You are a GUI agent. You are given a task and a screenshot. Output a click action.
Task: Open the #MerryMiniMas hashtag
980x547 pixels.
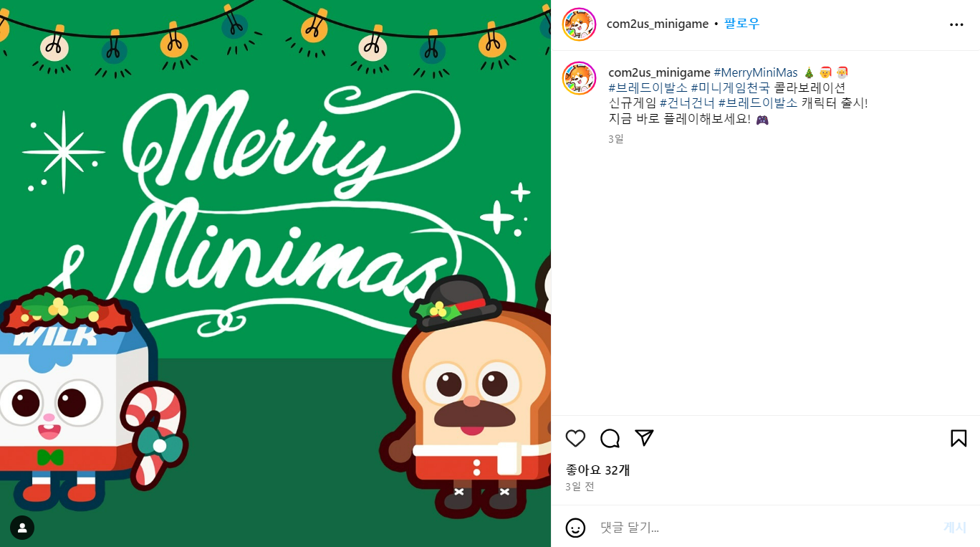coord(756,72)
